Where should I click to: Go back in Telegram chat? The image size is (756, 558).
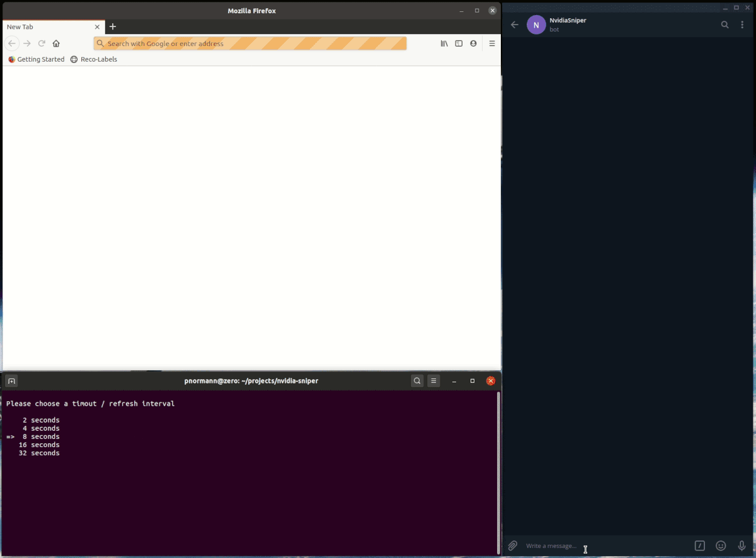click(515, 25)
